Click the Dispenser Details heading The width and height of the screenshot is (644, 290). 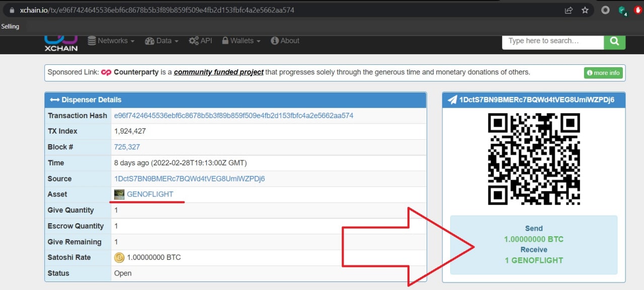pyautogui.click(x=92, y=100)
